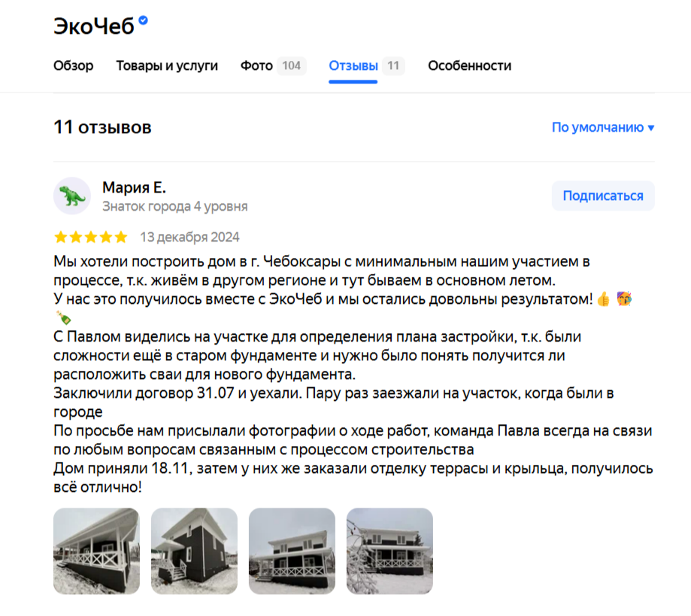The image size is (691, 616).
Task: Open the Особенности tab
Action: tap(469, 65)
